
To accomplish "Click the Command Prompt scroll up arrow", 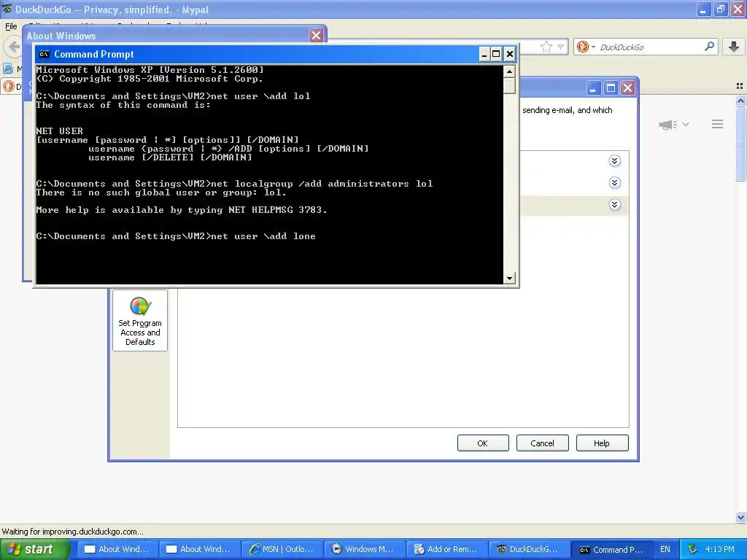I will [509, 72].
